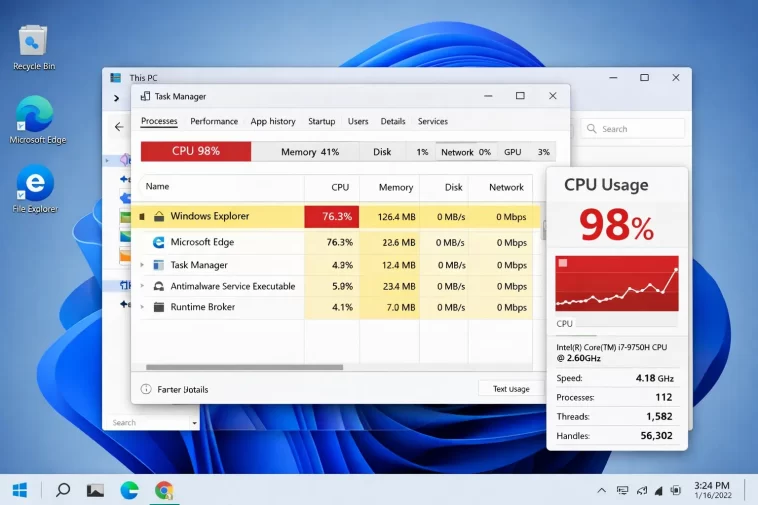
Task: Click the Windows Start button
Action: click(x=19, y=491)
